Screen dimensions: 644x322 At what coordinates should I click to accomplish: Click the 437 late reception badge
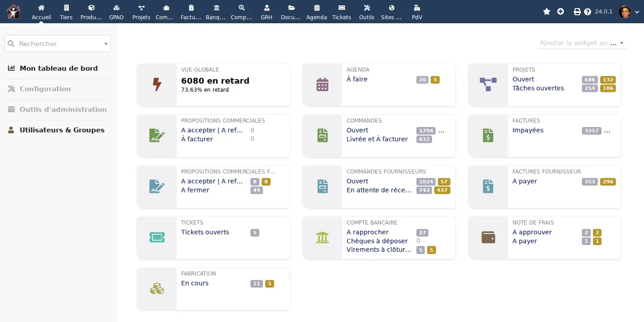442,190
